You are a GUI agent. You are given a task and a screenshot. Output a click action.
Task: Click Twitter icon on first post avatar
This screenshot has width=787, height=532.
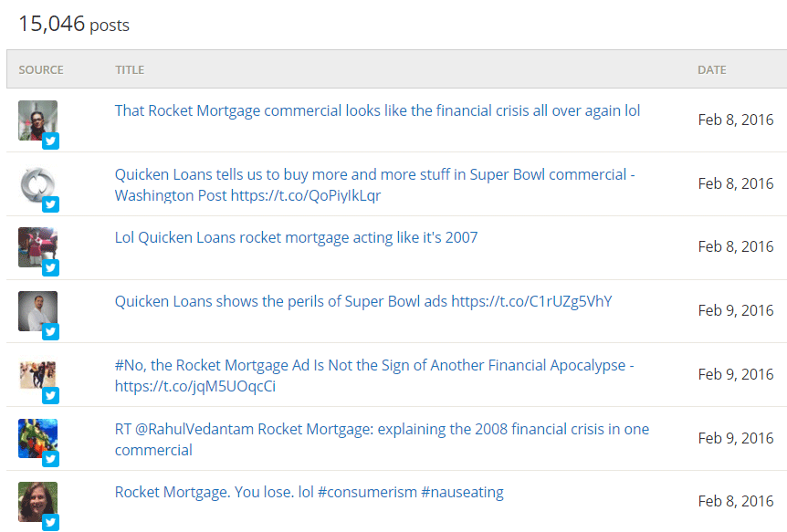[x=50, y=141]
